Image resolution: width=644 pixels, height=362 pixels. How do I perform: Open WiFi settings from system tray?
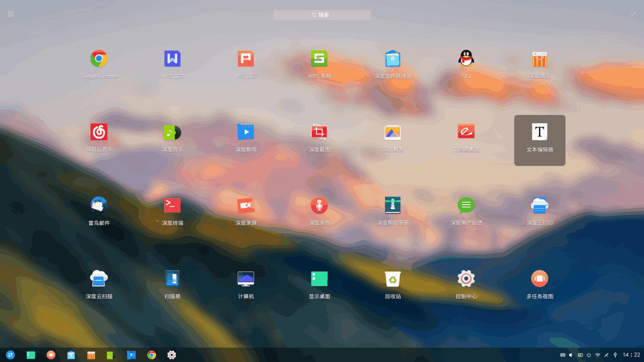point(598,355)
